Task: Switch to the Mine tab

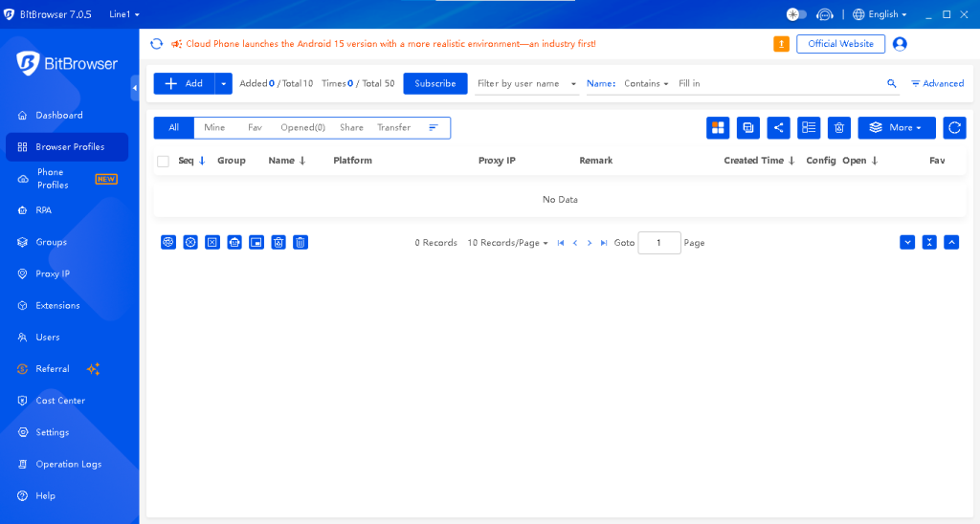Action: (214, 127)
